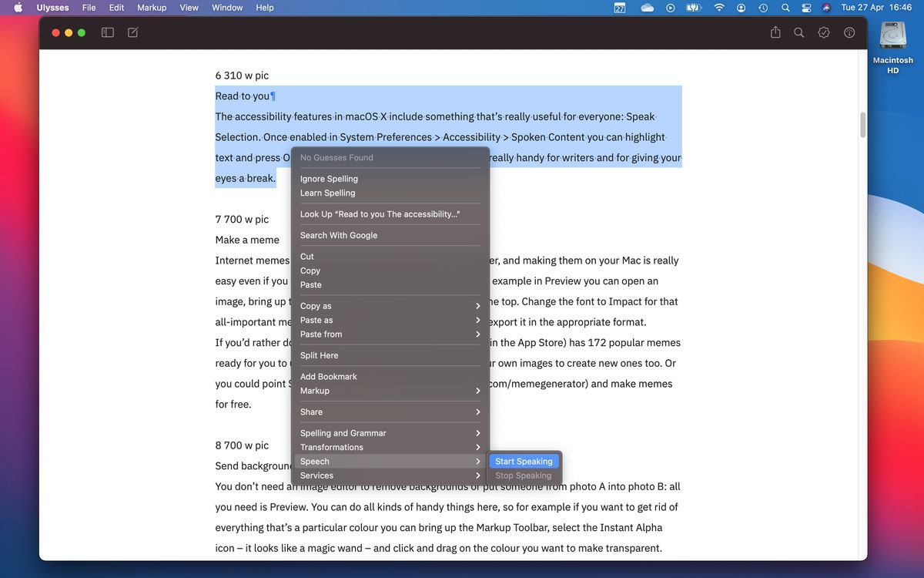Open the Markup menu in the menu bar
Image resolution: width=924 pixels, height=578 pixels.
point(151,8)
